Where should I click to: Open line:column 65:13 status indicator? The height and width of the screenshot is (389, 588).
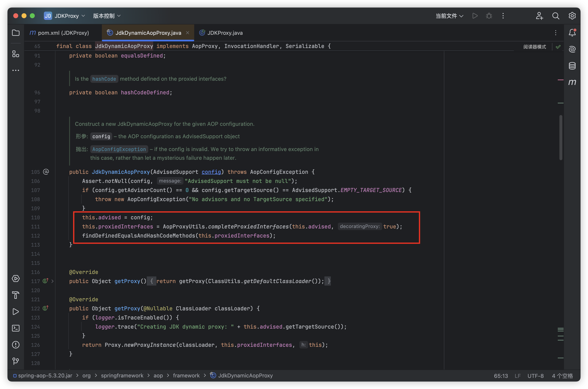click(x=501, y=376)
